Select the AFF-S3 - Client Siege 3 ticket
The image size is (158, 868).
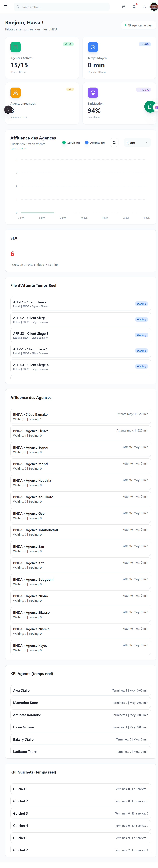click(x=81, y=335)
